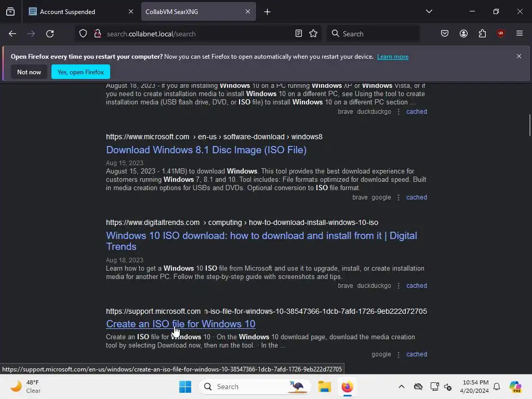Screen dimensions: 532x399
Task: Close the CollabVM SearXNG tab
Action: (x=248, y=11)
